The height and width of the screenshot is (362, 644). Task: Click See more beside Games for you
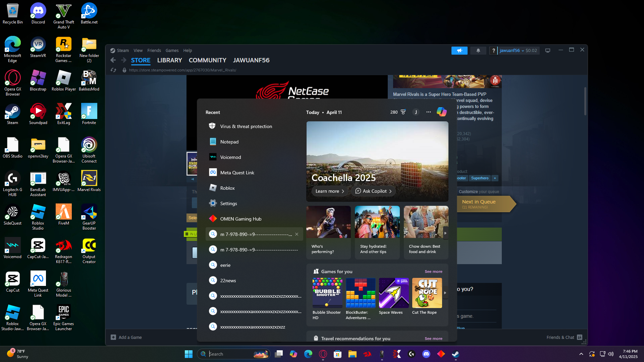433,271
